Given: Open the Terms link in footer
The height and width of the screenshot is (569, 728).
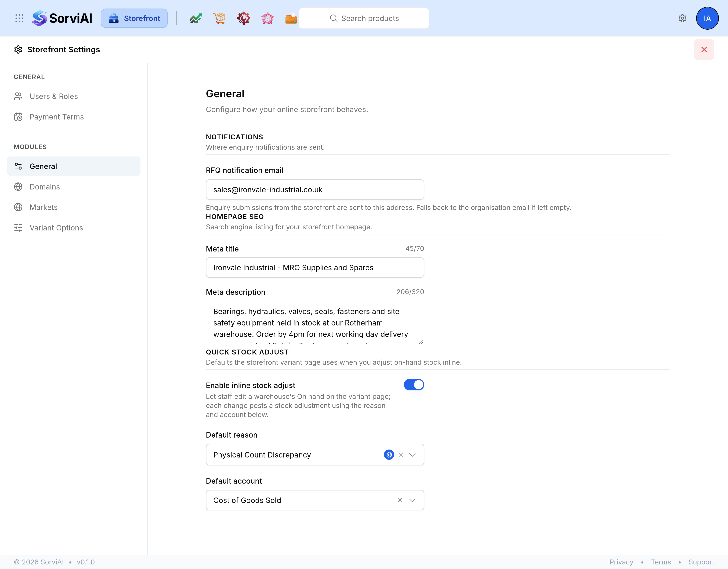Looking at the screenshot, I should point(661,562).
